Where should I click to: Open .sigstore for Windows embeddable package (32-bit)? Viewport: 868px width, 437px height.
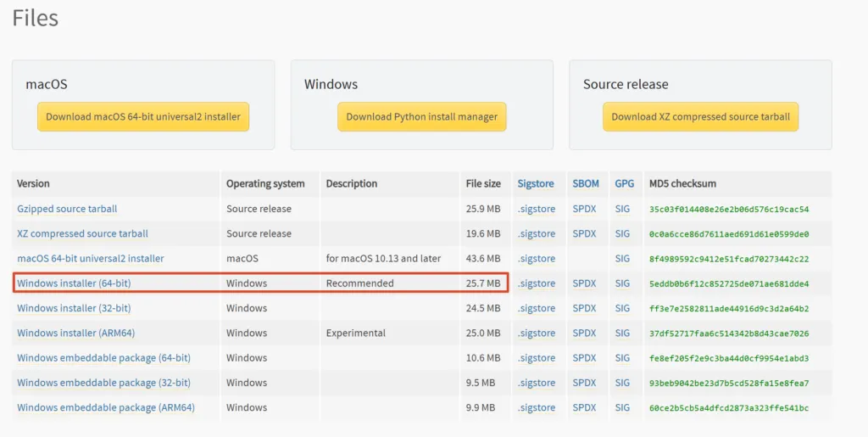click(537, 383)
